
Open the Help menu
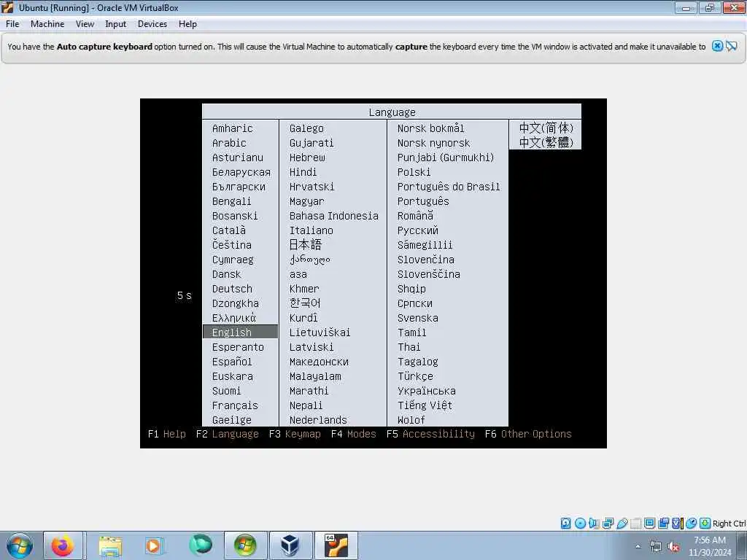pyautogui.click(x=187, y=24)
